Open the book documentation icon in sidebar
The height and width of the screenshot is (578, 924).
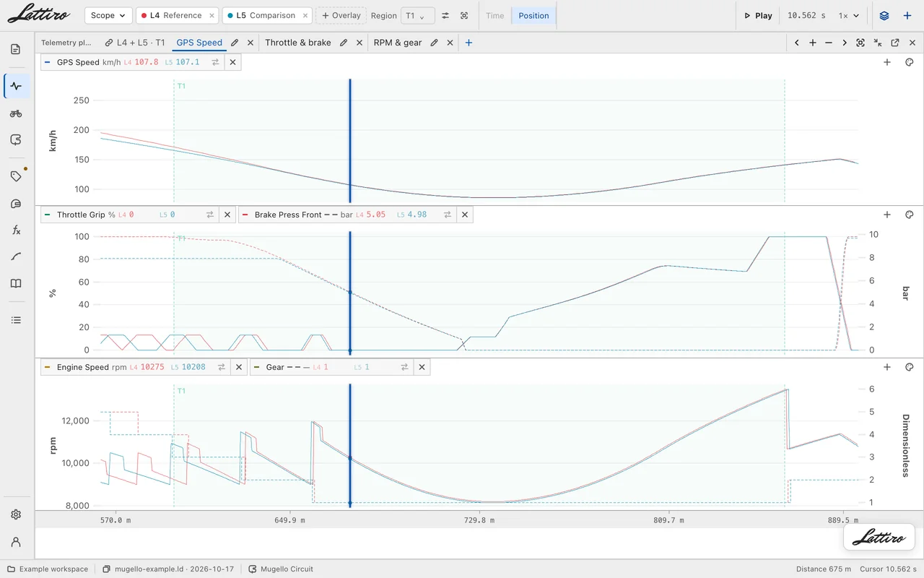pos(16,283)
